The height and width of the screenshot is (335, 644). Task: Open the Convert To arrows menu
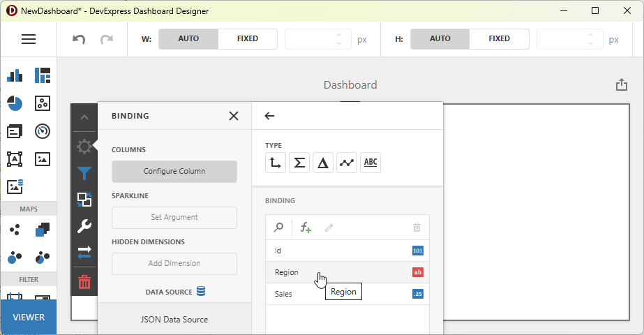(x=84, y=253)
